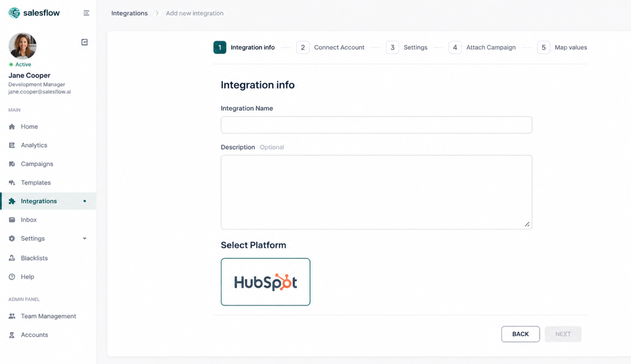Viewport: 631px width, 364px height.
Task: Click the Help question mark icon
Action: pos(12,277)
